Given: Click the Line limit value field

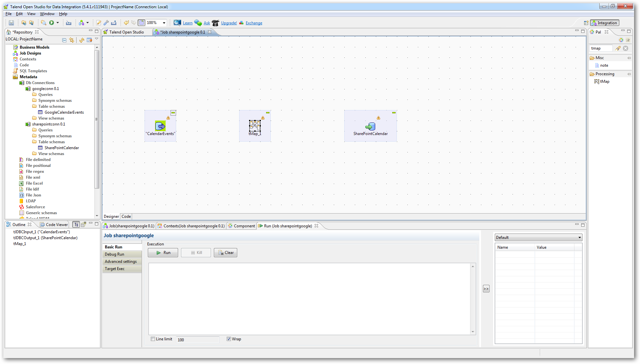Looking at the screenshot, I should click(x=197, y=340).
